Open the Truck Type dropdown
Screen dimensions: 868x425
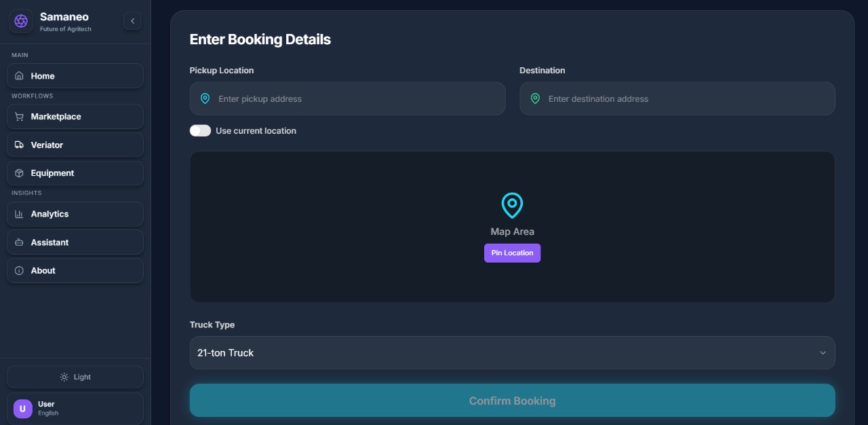click(512, 353)
